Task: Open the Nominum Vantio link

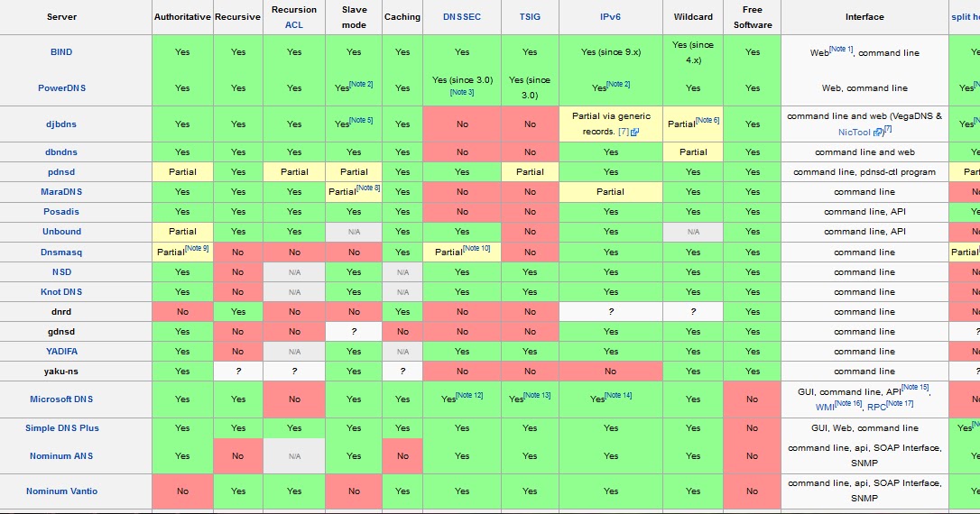Action: click(x=61, y=491)
